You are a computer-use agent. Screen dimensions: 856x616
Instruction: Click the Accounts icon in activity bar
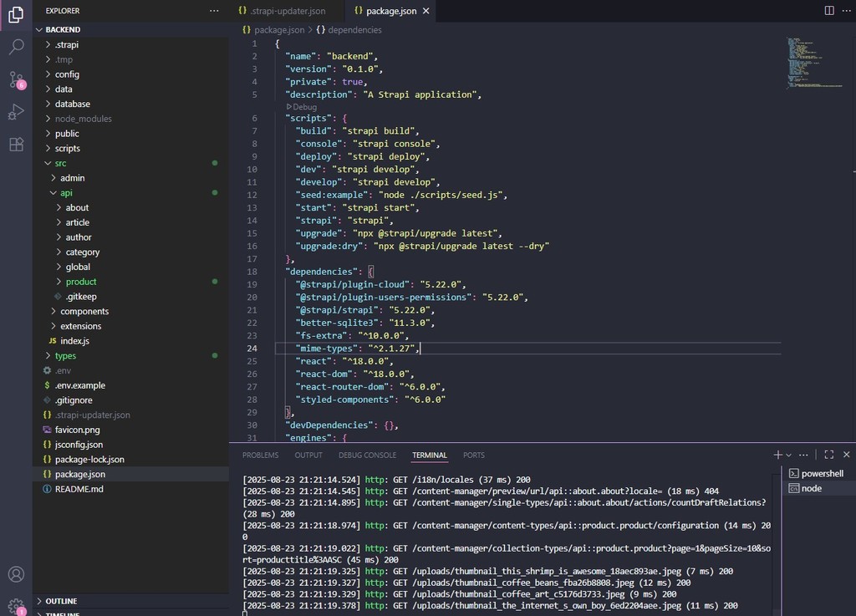16,574
